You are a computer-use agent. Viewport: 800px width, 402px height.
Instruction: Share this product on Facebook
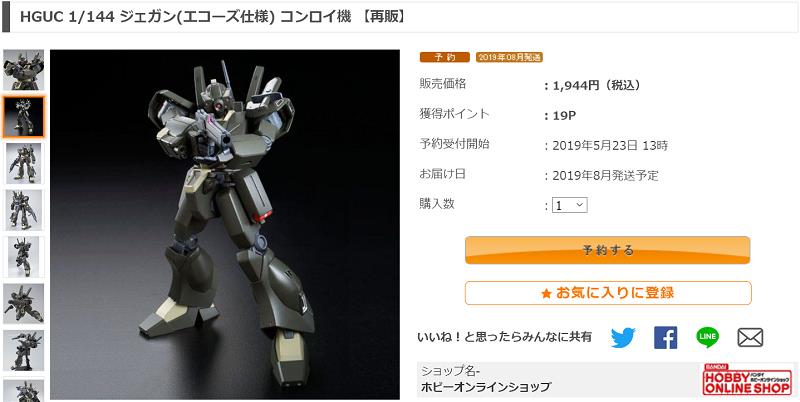click(x=665, y=338)
